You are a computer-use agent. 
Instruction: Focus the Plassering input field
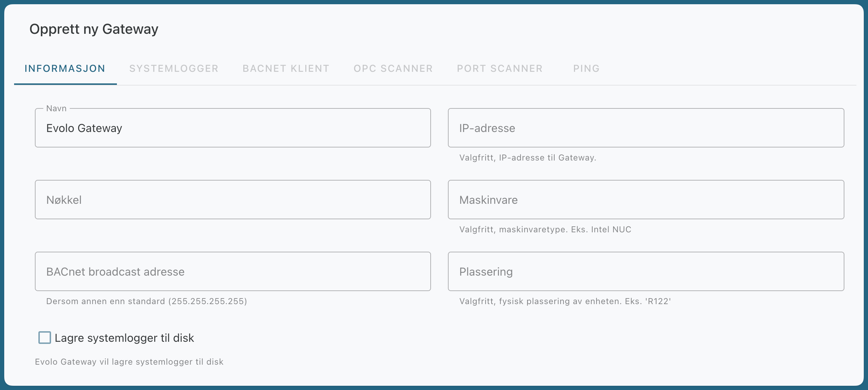click(646, 271)
